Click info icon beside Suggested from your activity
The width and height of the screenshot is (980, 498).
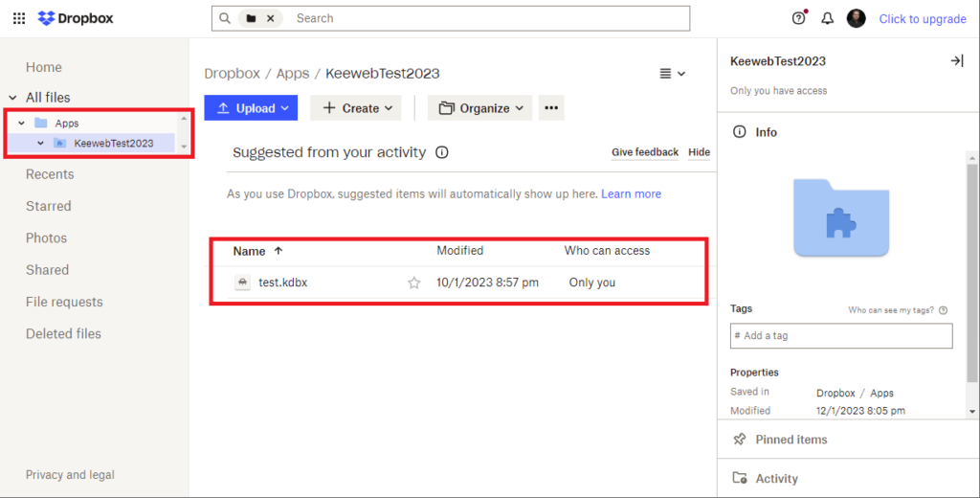[442, 152]
